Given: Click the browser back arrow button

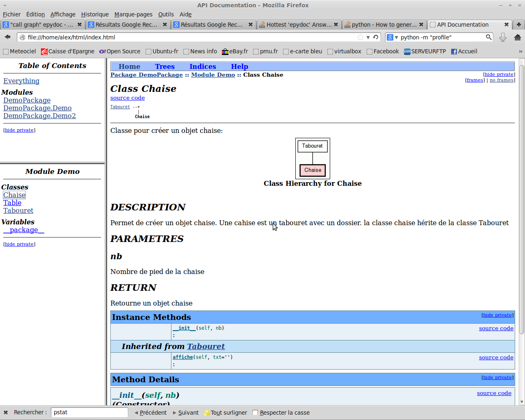Looking at the screenshot, I should click(7, 37).
